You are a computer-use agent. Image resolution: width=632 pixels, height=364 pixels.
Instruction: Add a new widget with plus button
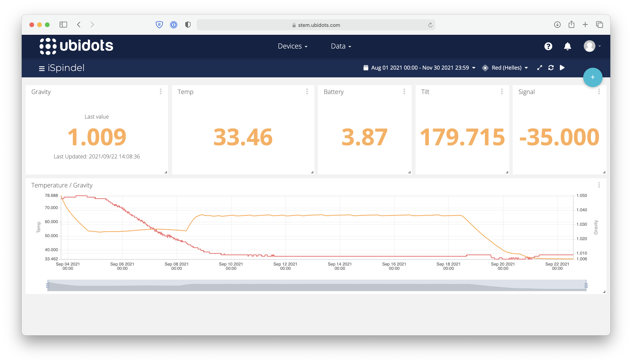(592, 77)
